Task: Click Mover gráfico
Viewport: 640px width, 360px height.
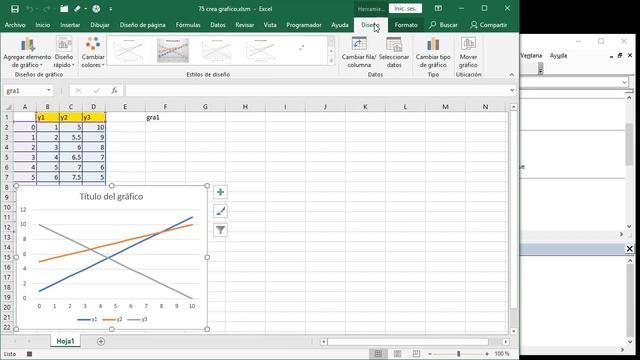Action: (x=468, y=53)
